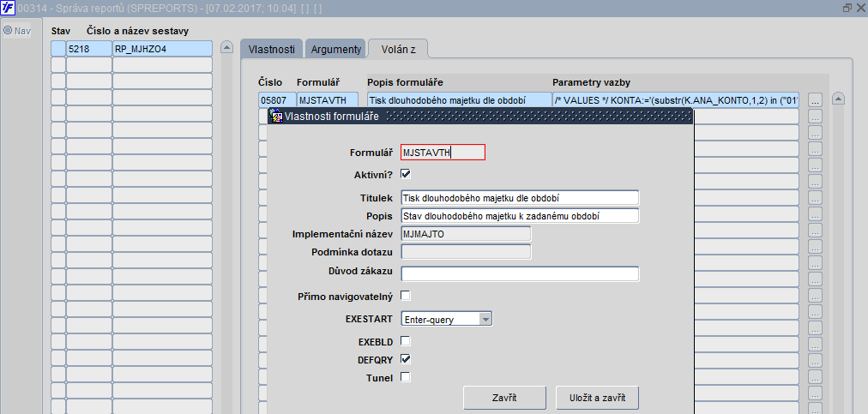
Task: Click into the Formulář field containing MJSTAVTH
Action: pyautogui.click(x=443, y=153)
